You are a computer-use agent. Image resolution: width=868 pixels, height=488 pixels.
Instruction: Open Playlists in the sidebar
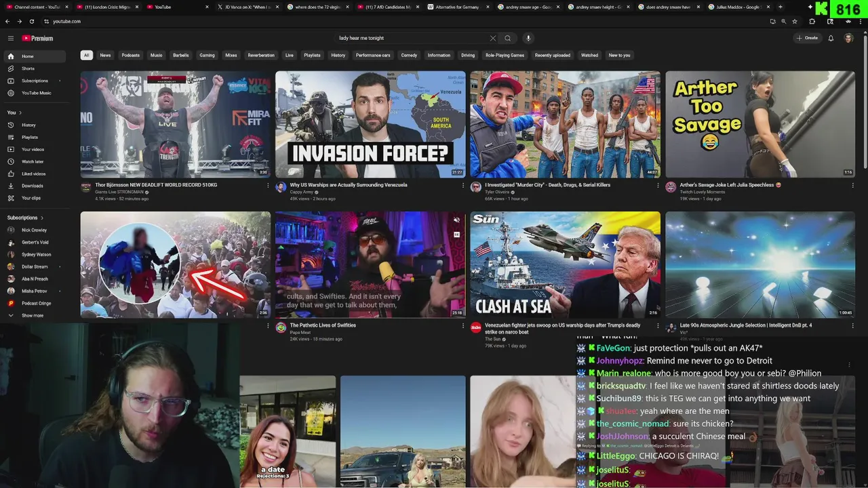(x=35, y=137)
